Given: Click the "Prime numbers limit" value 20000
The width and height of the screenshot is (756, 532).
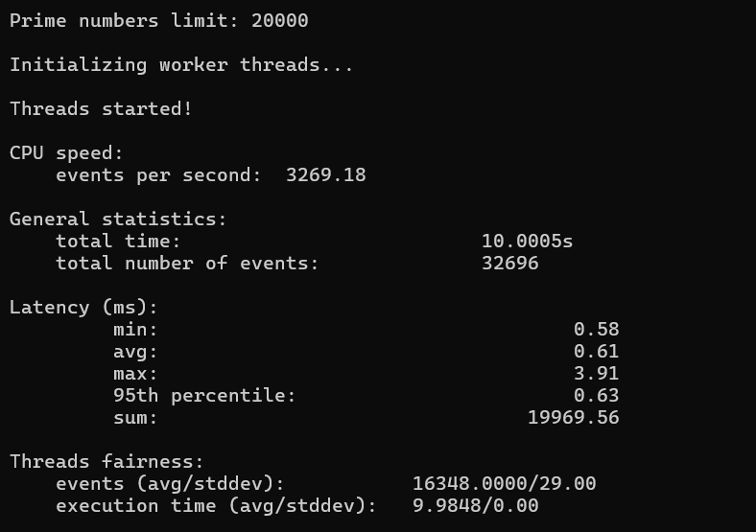Looking at the screenshot, I should tap(279, 20).
